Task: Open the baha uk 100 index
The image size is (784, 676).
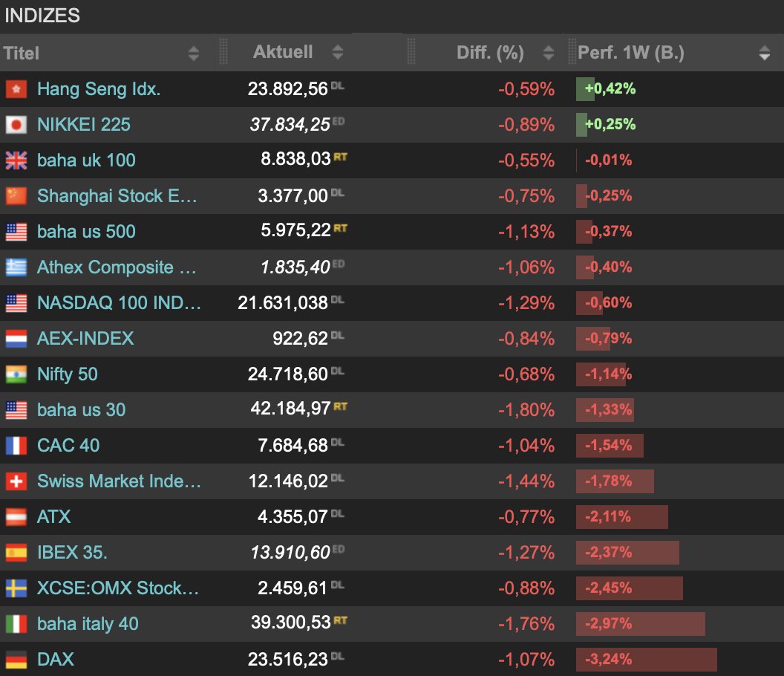Action: [86, 160]
